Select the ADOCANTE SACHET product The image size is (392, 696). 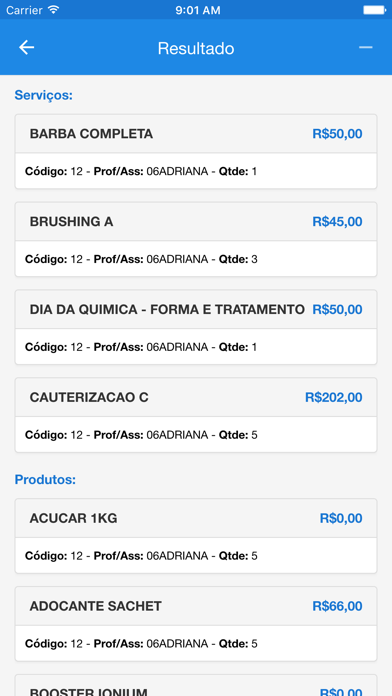(x=196, y=624)
